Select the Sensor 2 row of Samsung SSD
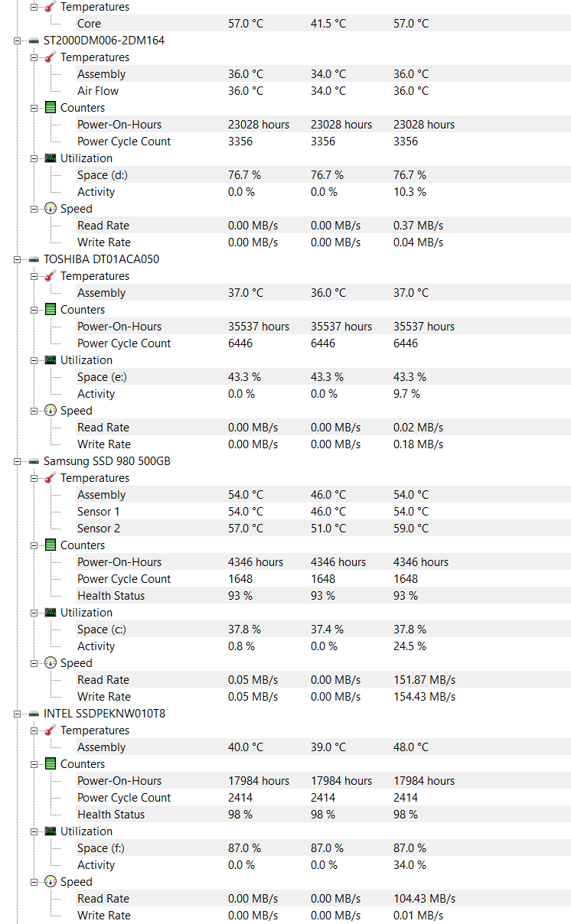The width and height of the screenshot is (571, 924). pyautogui.click(x=99, y=529)
